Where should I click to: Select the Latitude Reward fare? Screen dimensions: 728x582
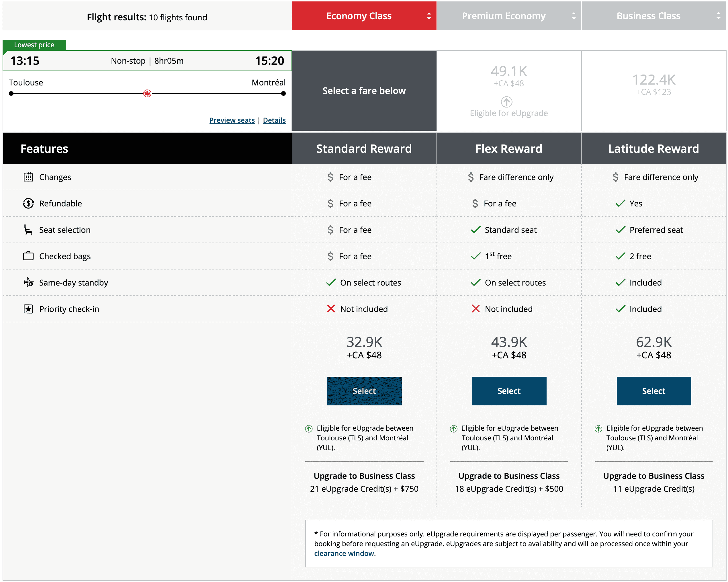pos(654,391)
